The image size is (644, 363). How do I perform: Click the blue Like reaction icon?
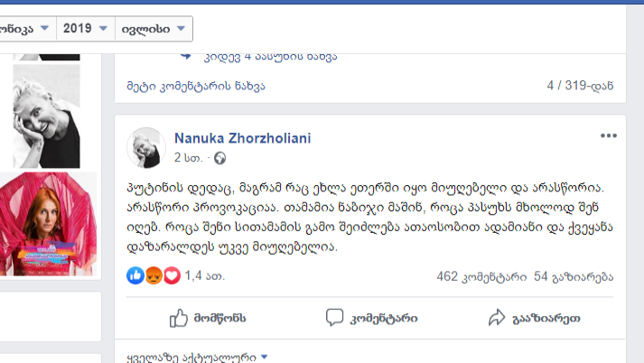135,275
